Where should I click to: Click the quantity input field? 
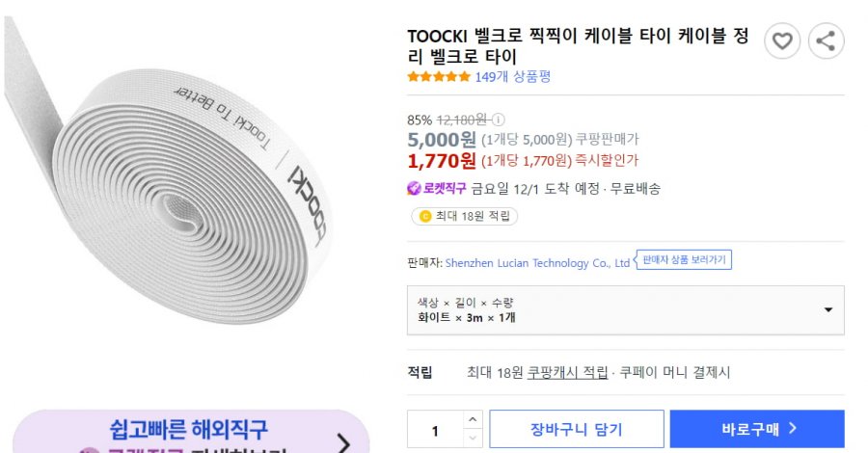tap(435, 430)
